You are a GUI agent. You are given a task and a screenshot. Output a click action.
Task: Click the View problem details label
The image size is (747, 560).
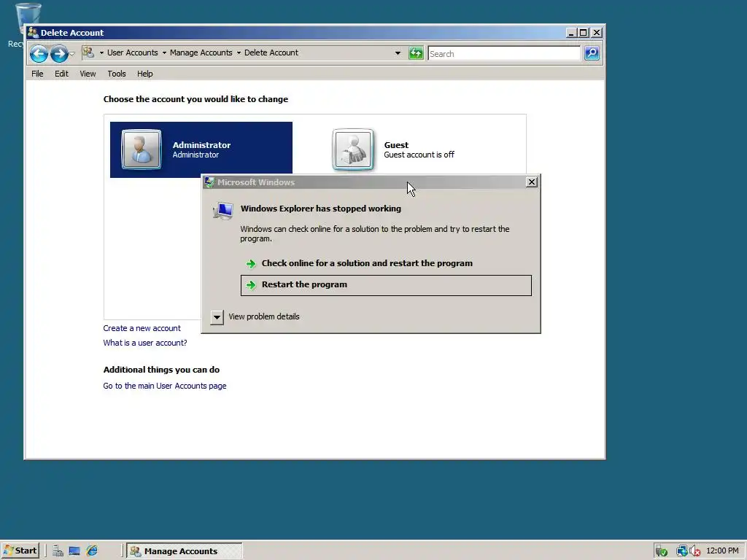click(x=264, y=316)
